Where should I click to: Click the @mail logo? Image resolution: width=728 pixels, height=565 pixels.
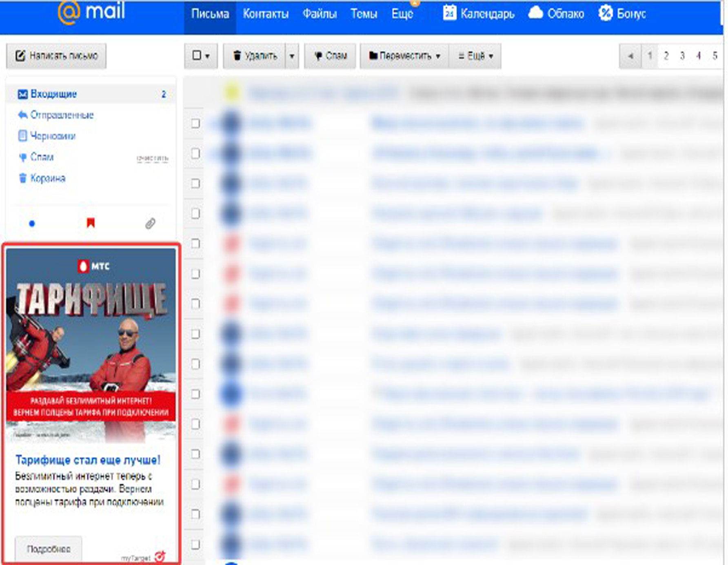[x=91, y=12]
